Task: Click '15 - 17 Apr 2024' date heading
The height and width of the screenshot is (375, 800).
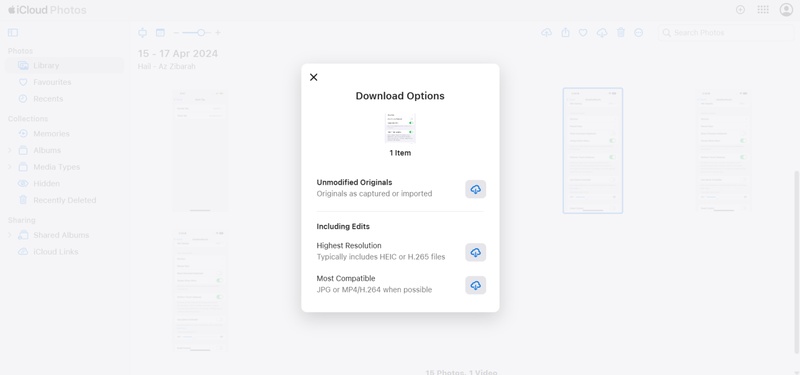Action: [x=178, y=54]
